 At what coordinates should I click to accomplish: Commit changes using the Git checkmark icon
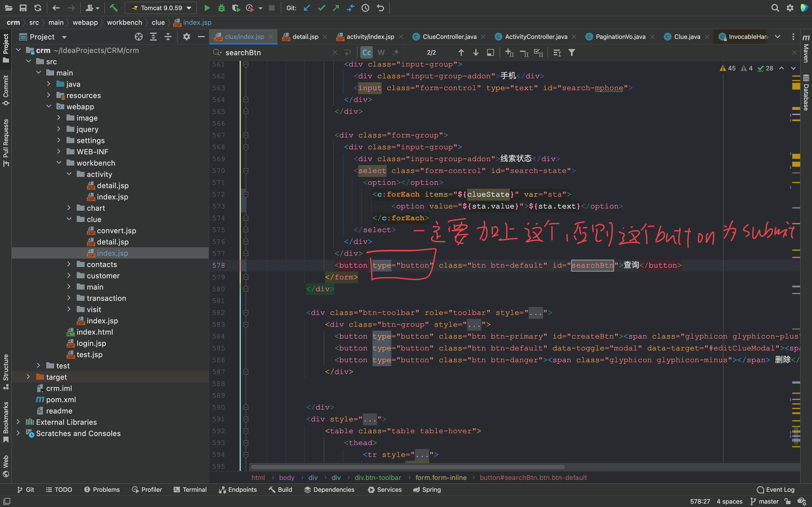[x=321, y=8]
